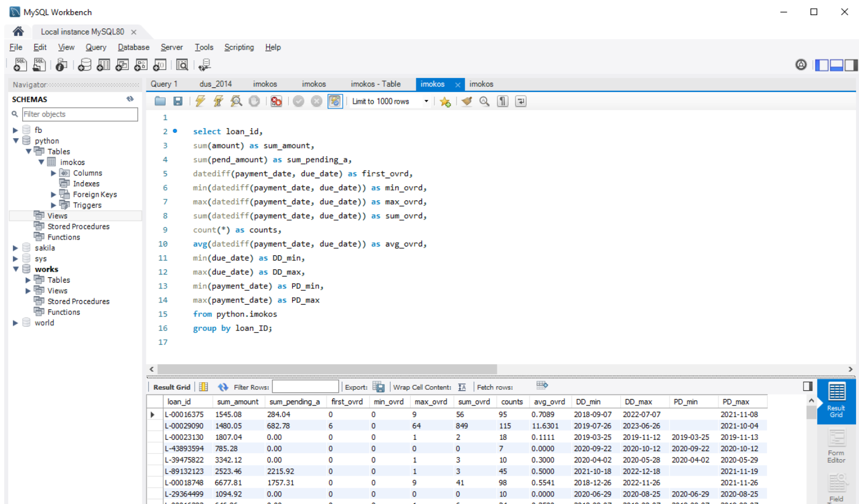Screen dimensions: 859x504
Task: Switch to the dus_2014 query tab
Action: (216, 84)
